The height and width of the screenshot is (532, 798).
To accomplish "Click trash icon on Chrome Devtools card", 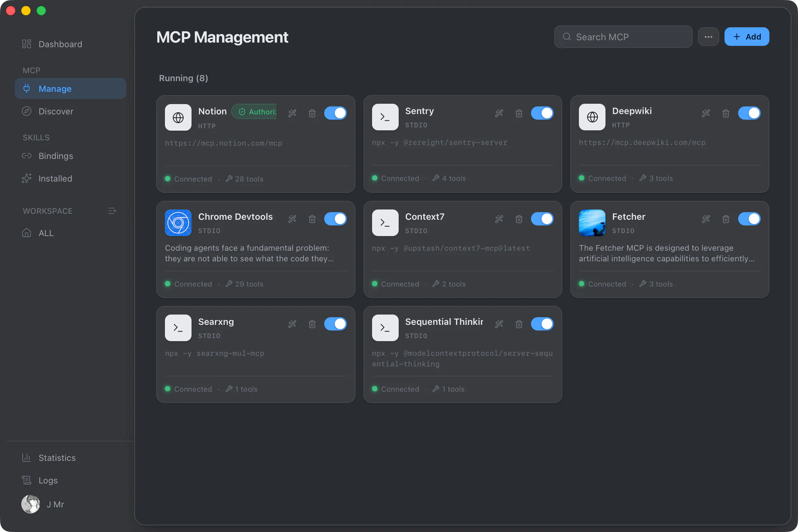I will coord(312,219).
